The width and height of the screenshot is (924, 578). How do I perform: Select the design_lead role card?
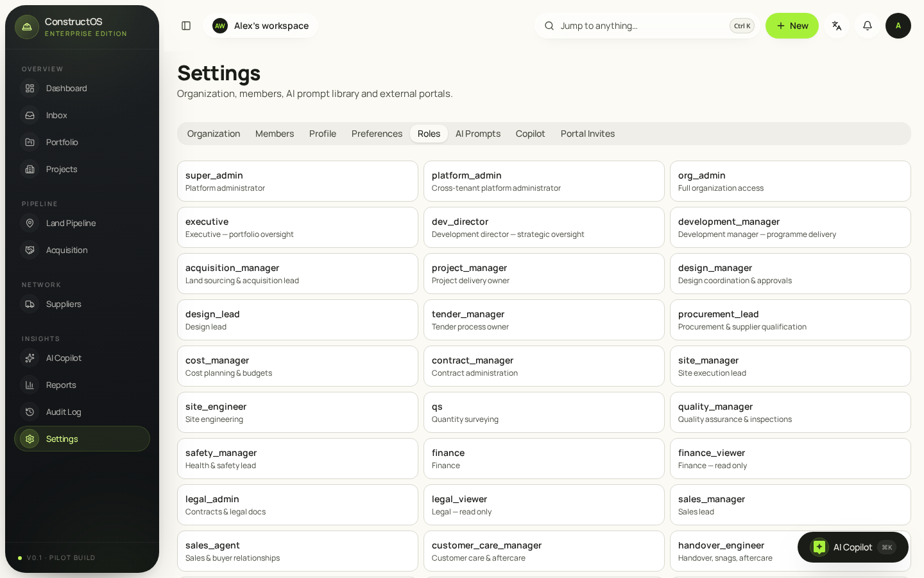(x=298, y=320)
